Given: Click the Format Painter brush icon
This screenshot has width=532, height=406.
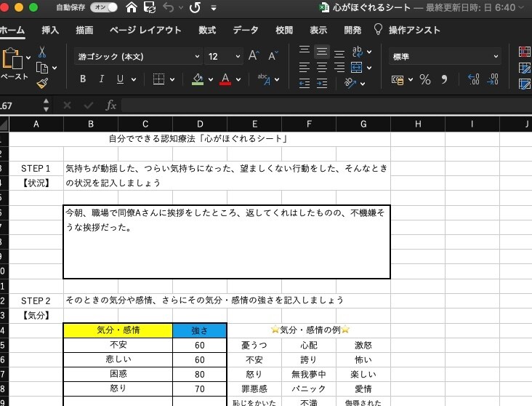Looking at the screenshot, I should 42,83.
